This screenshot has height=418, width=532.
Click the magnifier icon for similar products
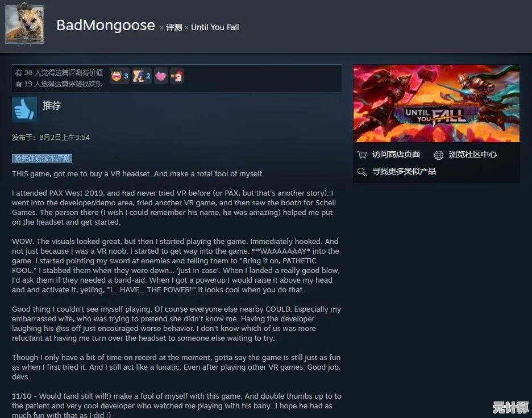pos(362,172)
